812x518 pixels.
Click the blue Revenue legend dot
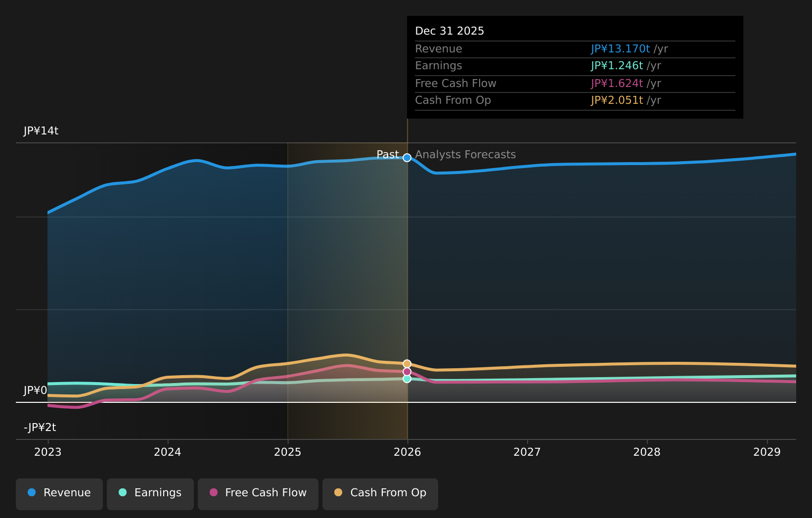(32, 493)
